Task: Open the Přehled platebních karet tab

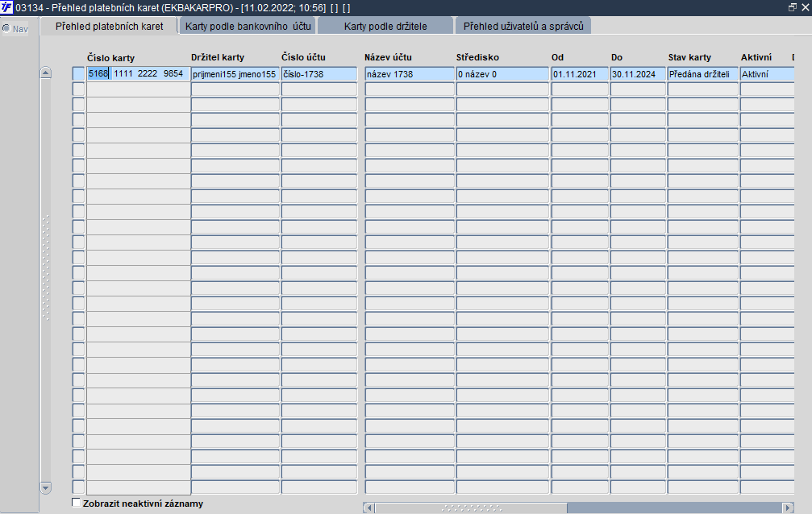Action: click(110, 26)
